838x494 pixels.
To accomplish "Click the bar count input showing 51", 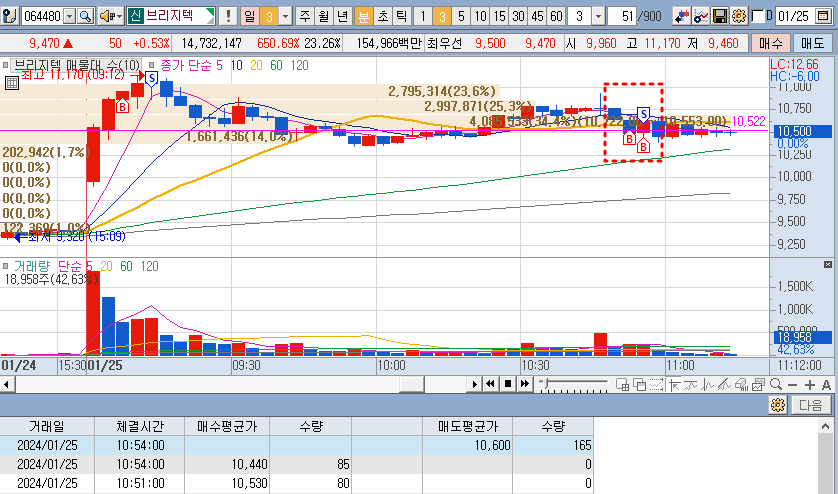I will [x=622, y=16].
